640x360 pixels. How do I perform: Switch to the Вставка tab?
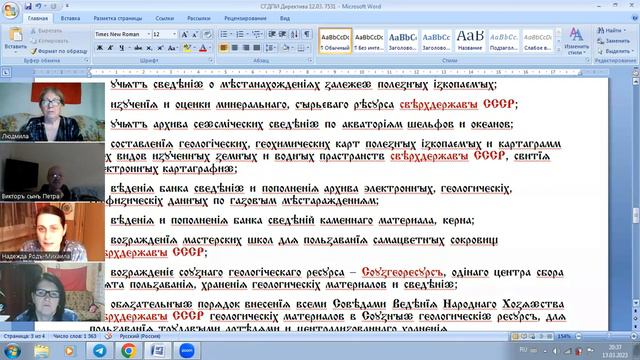point(70,18)
